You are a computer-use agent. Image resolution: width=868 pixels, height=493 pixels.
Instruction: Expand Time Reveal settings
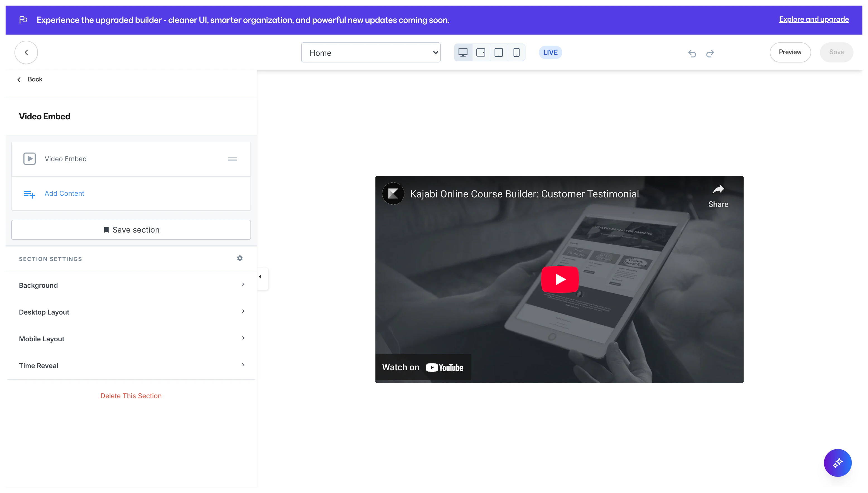point(131,365)
